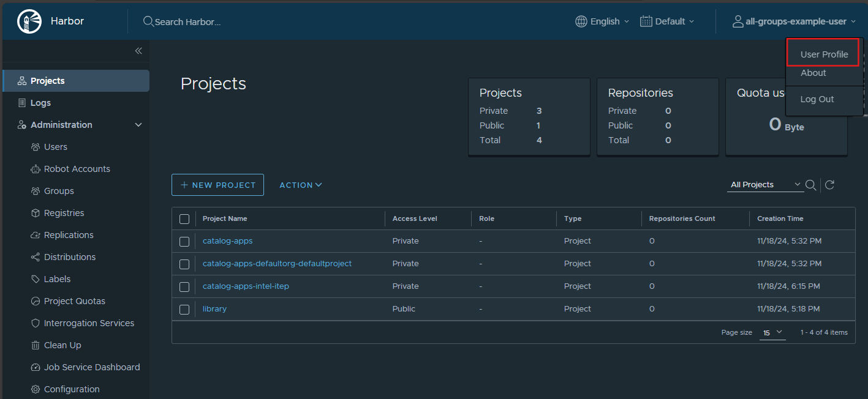Select User Profile from the user menu
868x399 pixels.
pos(824,54)
